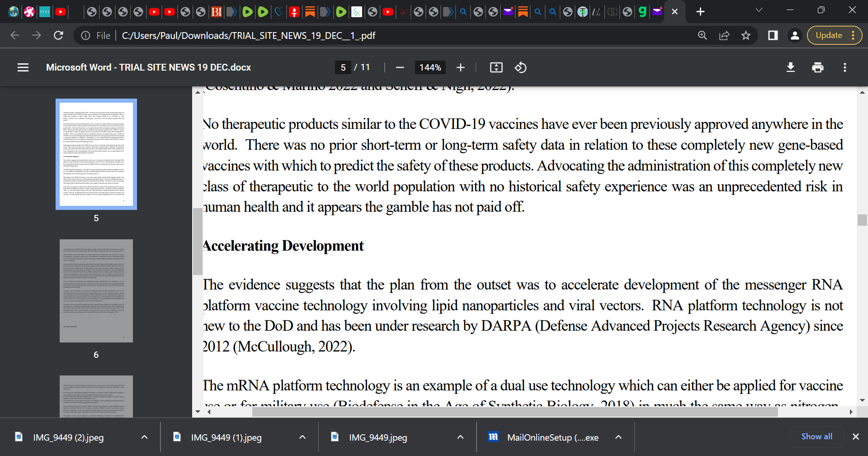Zoom out of the PDF document

click(400, 67)
